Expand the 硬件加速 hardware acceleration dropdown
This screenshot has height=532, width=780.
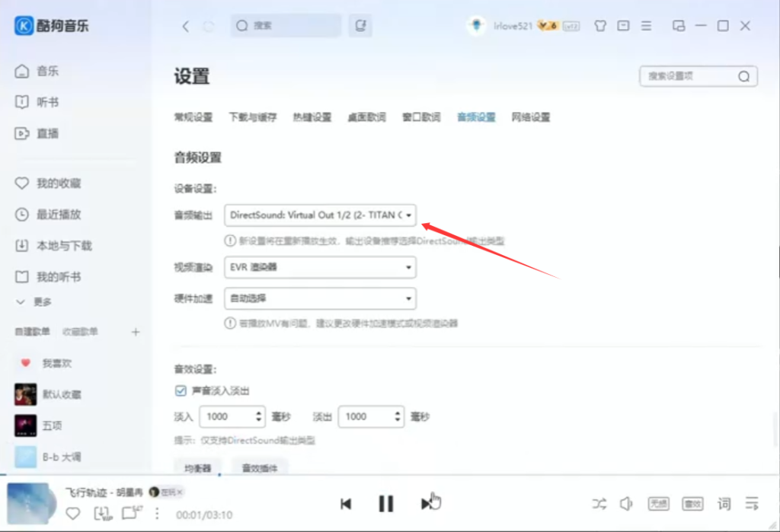point(320,298)
